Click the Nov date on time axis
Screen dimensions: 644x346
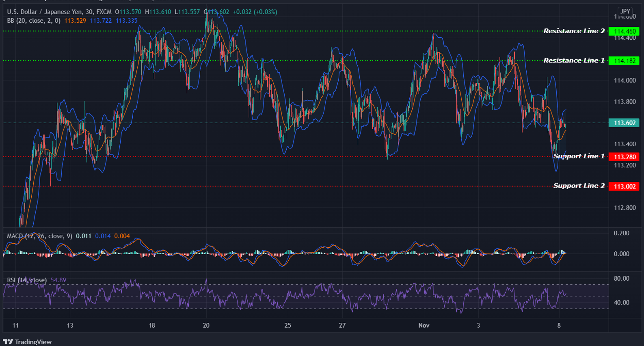coord(424,325)
